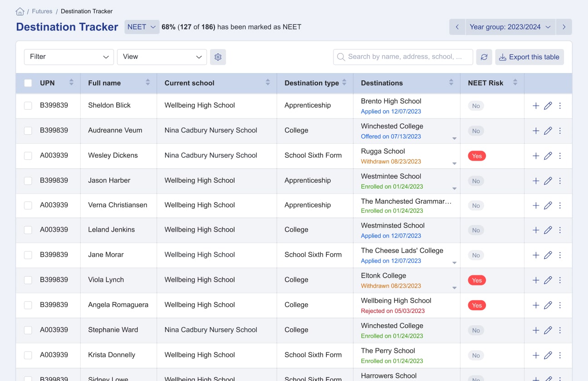Go to previous year group arrow
The width and height of the screenshot is (588, 381).
(x=457, y=27)
